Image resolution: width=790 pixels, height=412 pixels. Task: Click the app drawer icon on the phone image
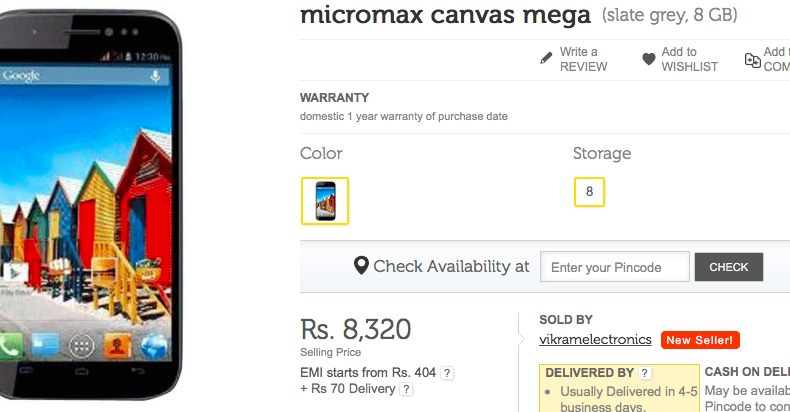pyautogui.click(x=82, y=347)
